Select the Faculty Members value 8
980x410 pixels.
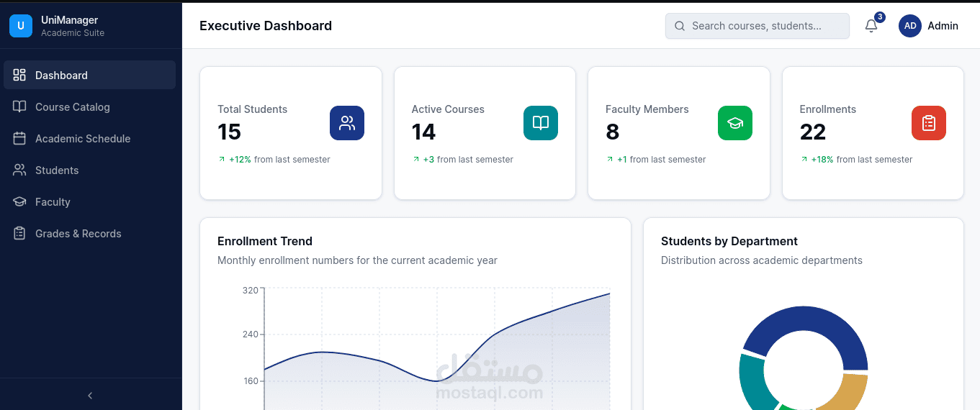click(613, 132)
